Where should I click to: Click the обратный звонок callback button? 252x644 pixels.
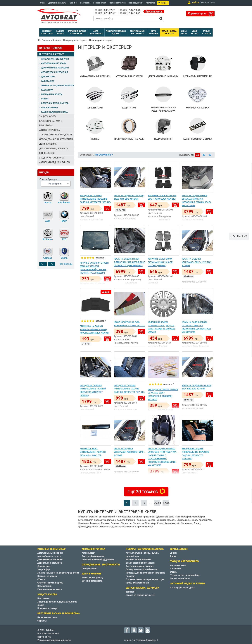[x=153, y=11]
